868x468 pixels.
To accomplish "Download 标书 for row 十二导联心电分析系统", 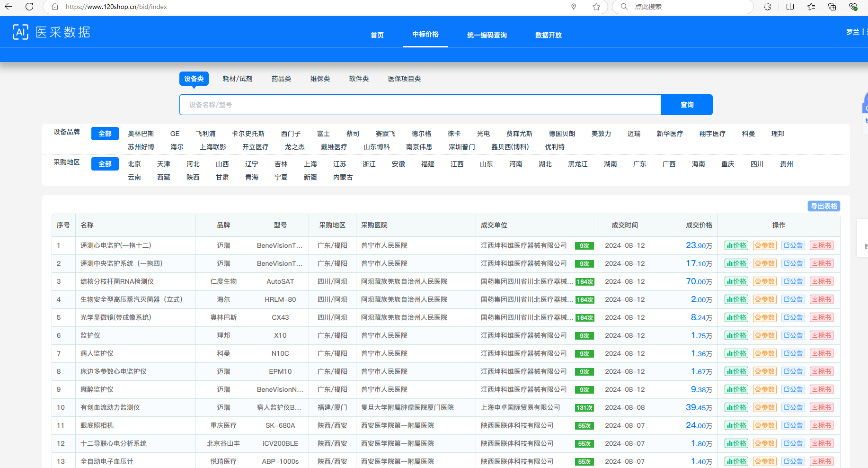I will click(822, 443).
